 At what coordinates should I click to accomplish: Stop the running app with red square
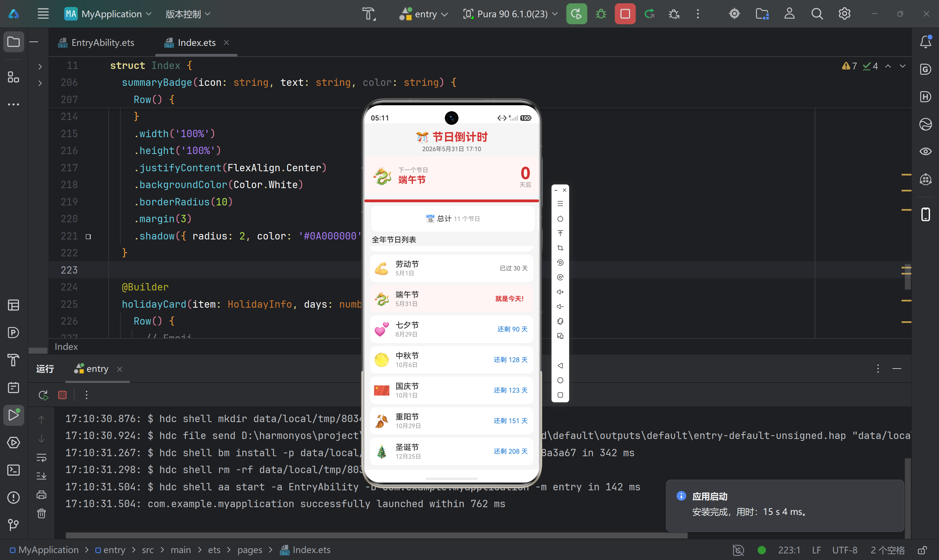[x=625, y=14]
